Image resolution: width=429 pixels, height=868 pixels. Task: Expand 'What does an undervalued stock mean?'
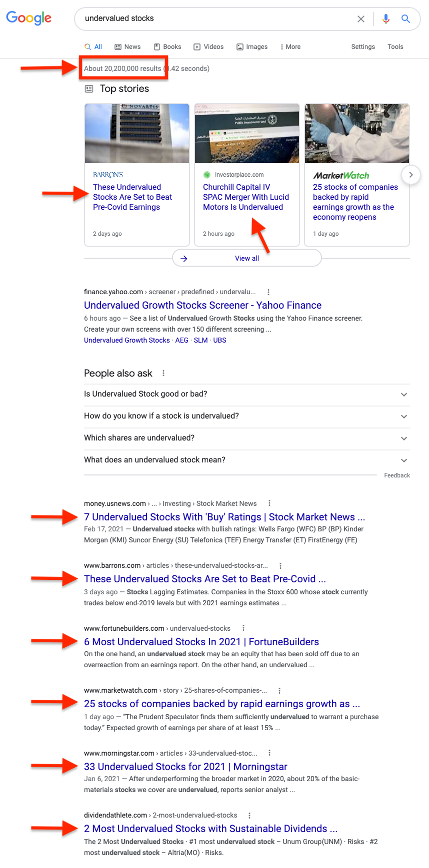pos(403,460)
